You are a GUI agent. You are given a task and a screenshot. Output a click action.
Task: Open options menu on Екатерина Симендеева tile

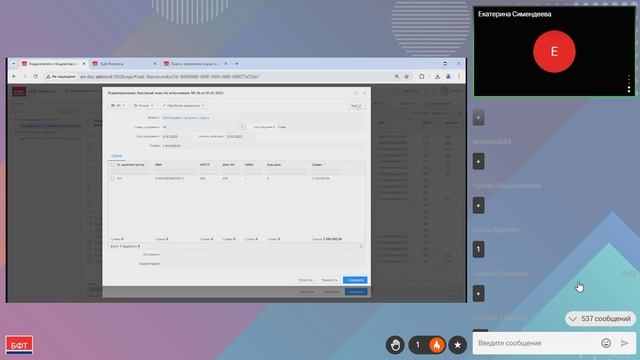pos(629,83)
